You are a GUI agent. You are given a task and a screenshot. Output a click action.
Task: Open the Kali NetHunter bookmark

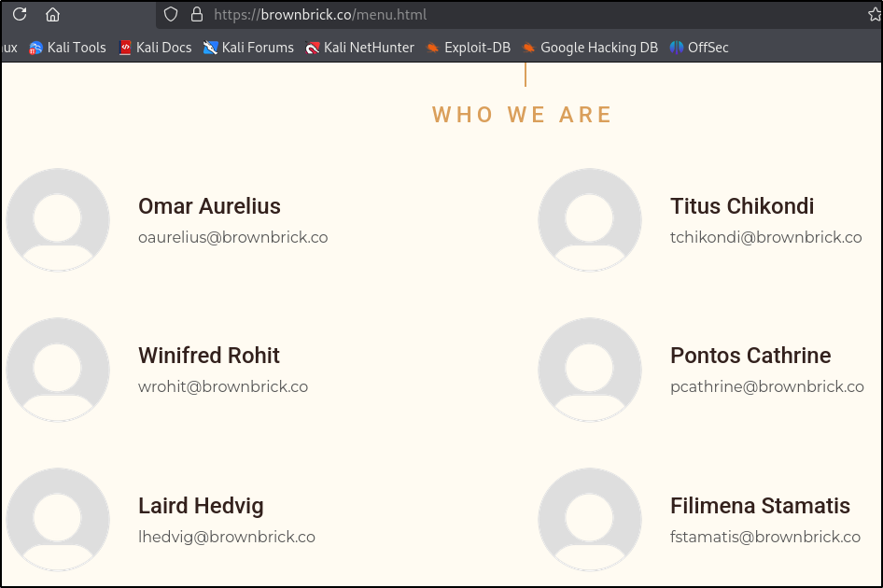tap(360, 48)
